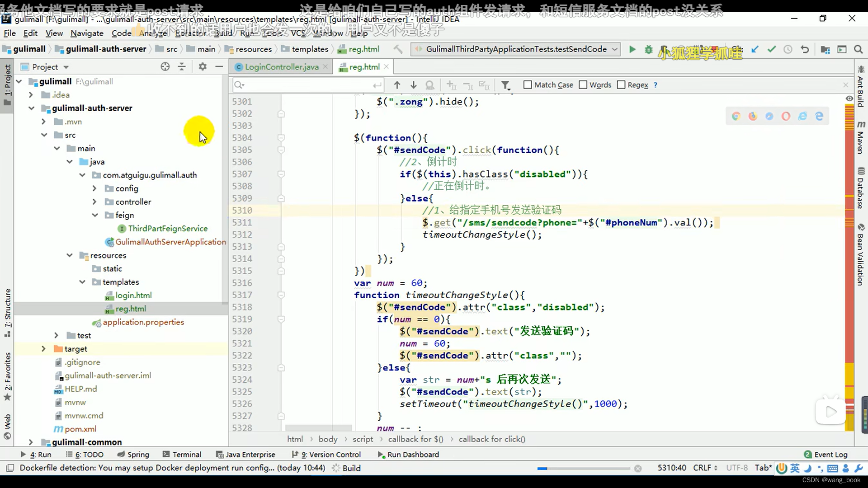Viewport: 868px width, 488px height.
Task: Open the Project Structure toolbar icon
Action: click(825, 49)
